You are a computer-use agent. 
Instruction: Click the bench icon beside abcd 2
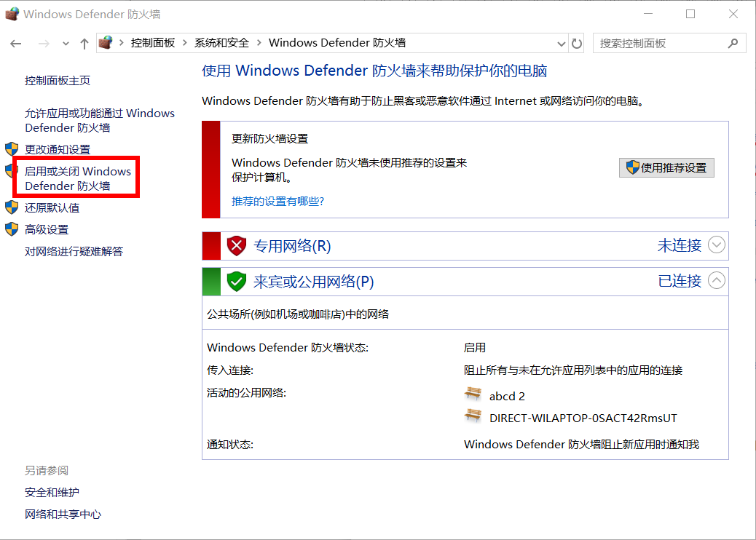tap(473, 394)
